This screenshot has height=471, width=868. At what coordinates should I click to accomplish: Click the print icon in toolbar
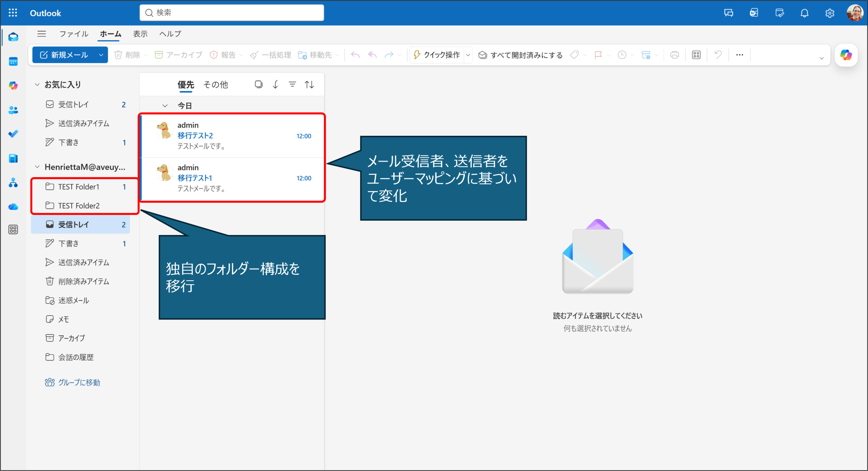coord(674,55)
